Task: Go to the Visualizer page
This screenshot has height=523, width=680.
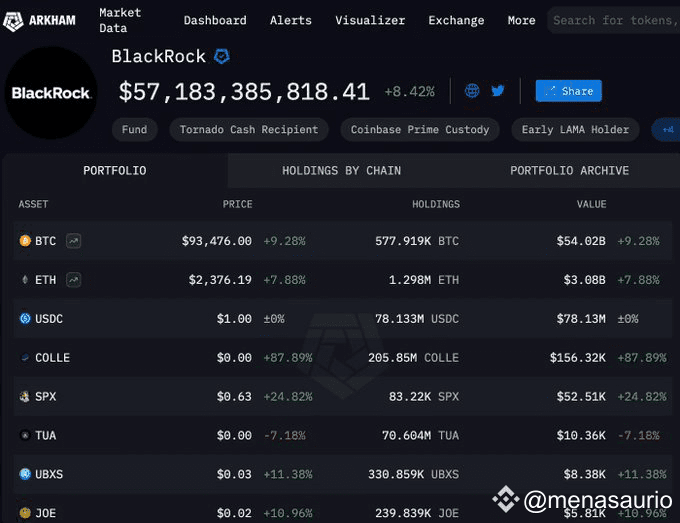Action: 370,20
